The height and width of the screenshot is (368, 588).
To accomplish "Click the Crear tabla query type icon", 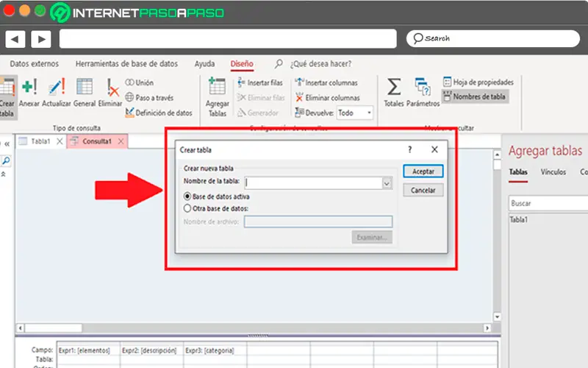I will 7,97.
